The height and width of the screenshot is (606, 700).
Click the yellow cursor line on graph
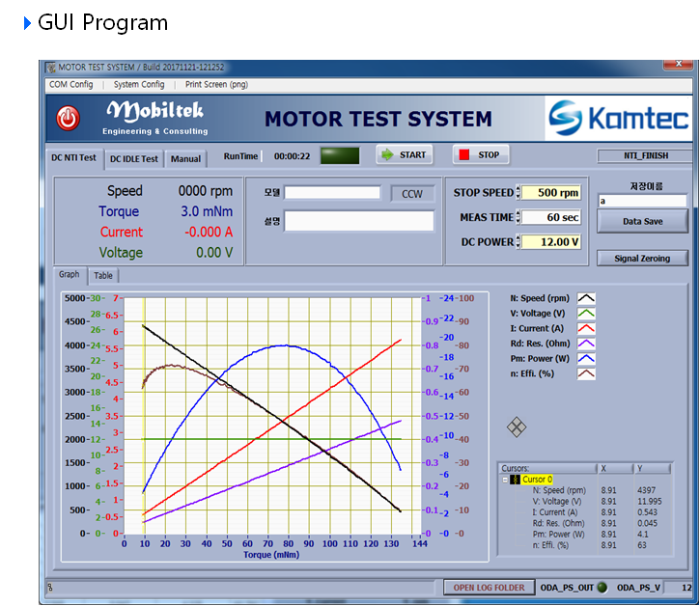pos(143,415)
